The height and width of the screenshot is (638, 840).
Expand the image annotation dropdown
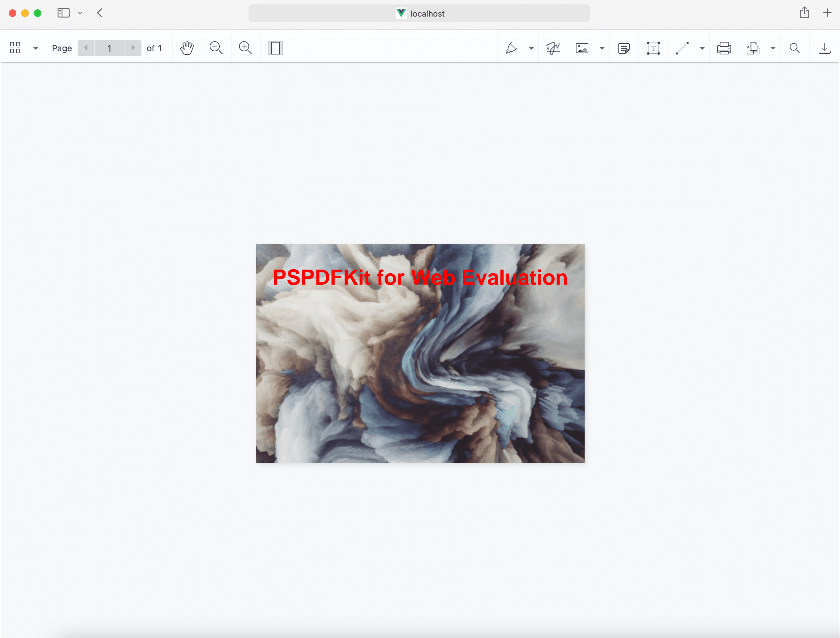(x=602, y=48)
